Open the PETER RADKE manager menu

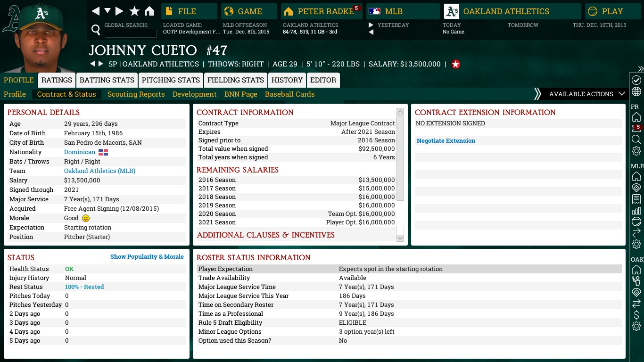[322, 11]
